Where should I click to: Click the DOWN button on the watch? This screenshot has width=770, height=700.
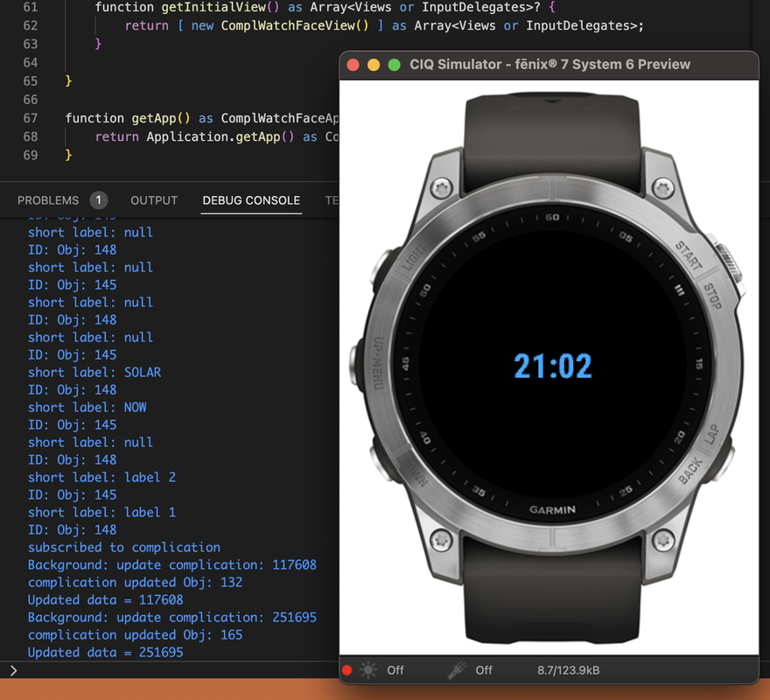382,463
